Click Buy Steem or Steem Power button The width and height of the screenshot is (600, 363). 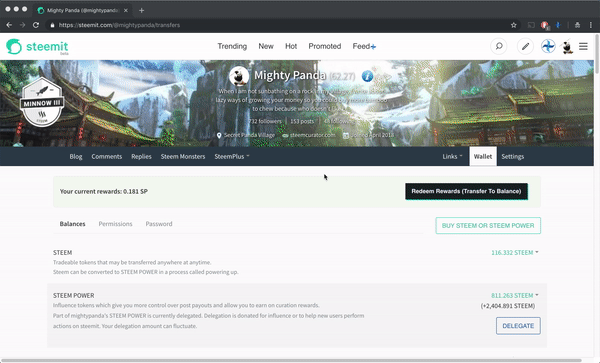point(488,226)
